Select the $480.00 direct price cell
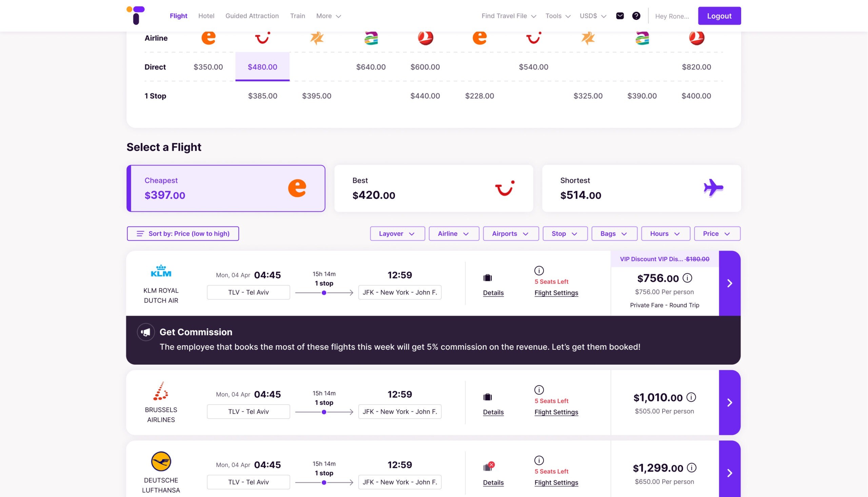The height and width of the screenshot is (497, 868). tap(262, 67)
